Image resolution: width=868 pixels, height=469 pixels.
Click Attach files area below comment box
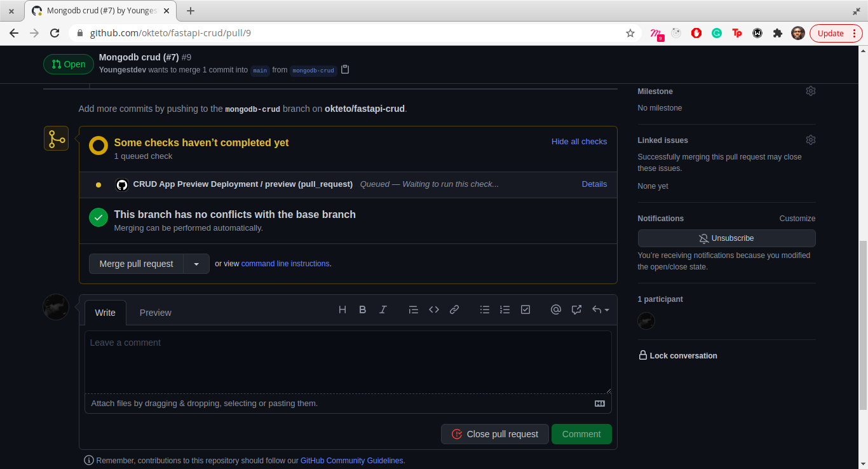pyautogui.click(x=348, y=404)
